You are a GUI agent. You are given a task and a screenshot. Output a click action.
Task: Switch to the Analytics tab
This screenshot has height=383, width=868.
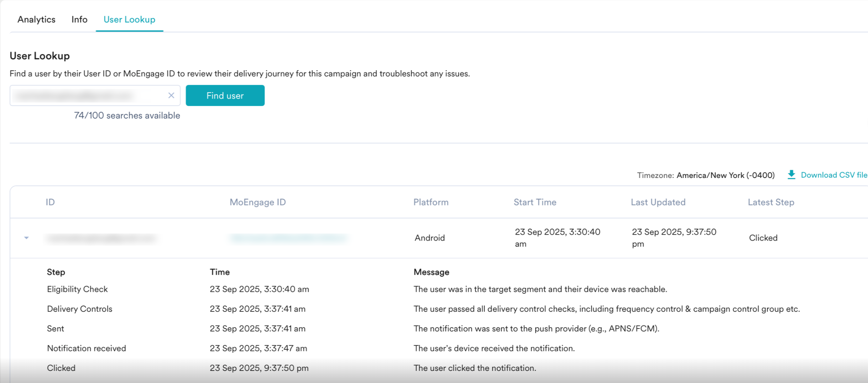[x=36, y=20]
